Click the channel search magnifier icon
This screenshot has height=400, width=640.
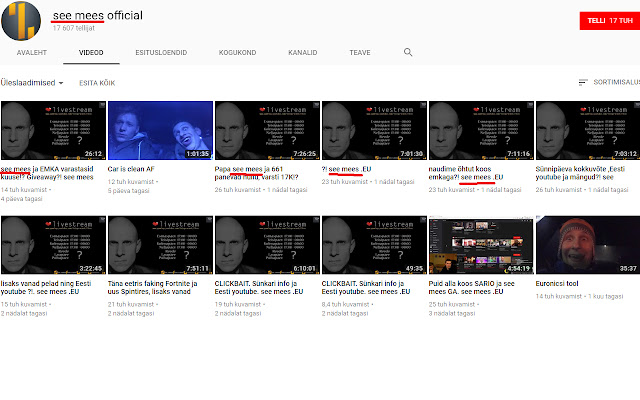tap(408, 51)
